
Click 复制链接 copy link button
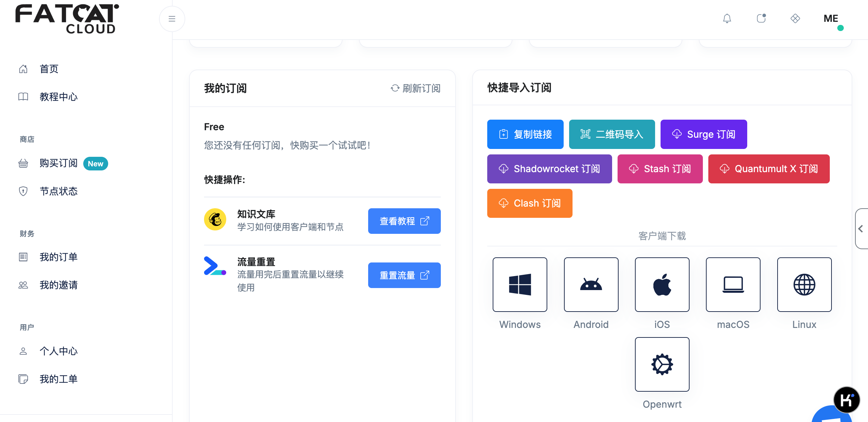(525, 134)
